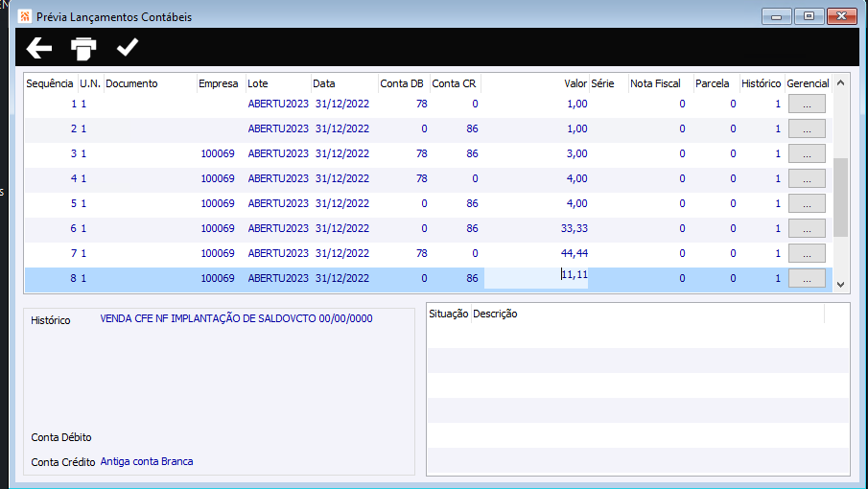Minimize the Prévia Lançamentos Contábeis window
Viewport: 868px width, 489px height.
[x=776, y=16]
